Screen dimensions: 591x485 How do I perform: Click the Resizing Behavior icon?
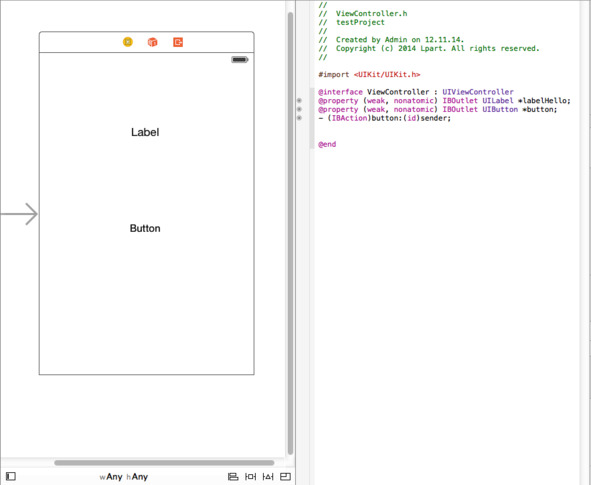(286, 477)
